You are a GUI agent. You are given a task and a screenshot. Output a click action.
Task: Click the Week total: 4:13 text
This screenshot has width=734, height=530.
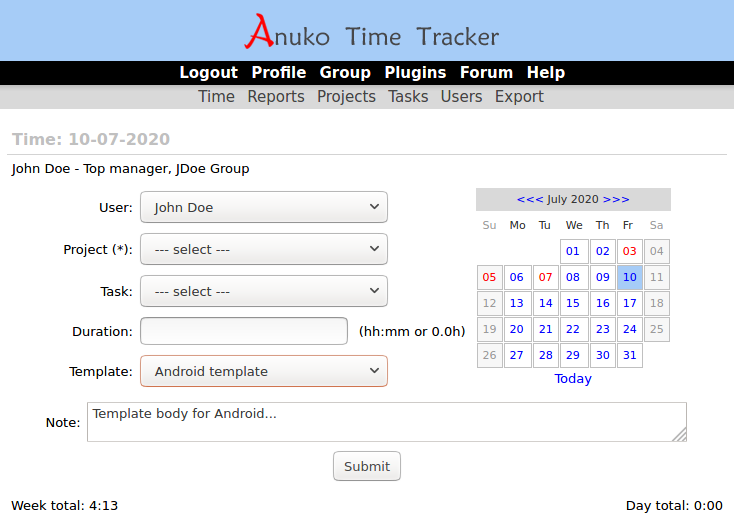point(65,506)
